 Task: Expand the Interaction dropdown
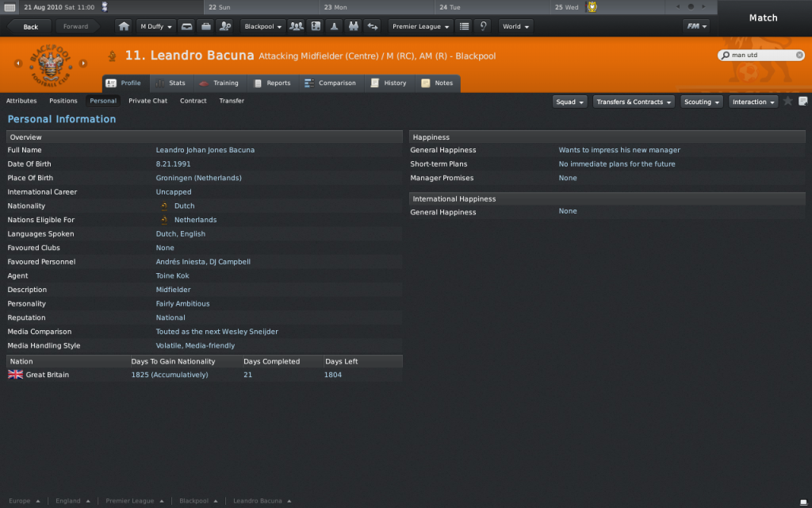(753, 102)
